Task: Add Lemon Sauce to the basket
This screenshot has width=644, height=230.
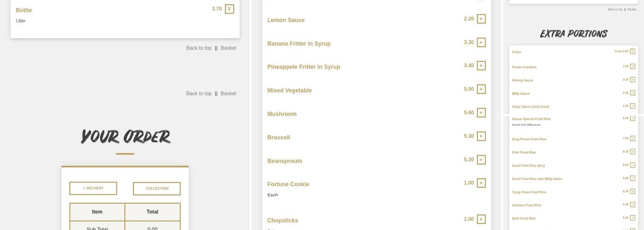Action: click(x=481, y=19)
